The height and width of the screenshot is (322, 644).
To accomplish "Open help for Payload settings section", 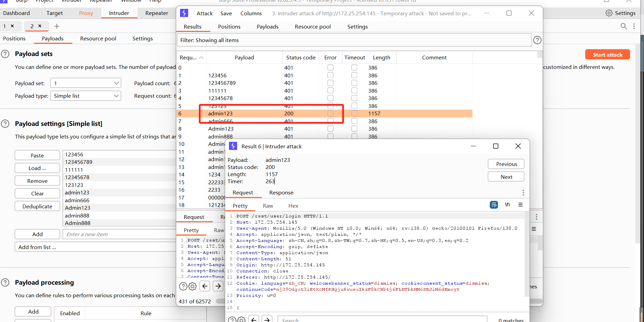I will 5,124.
